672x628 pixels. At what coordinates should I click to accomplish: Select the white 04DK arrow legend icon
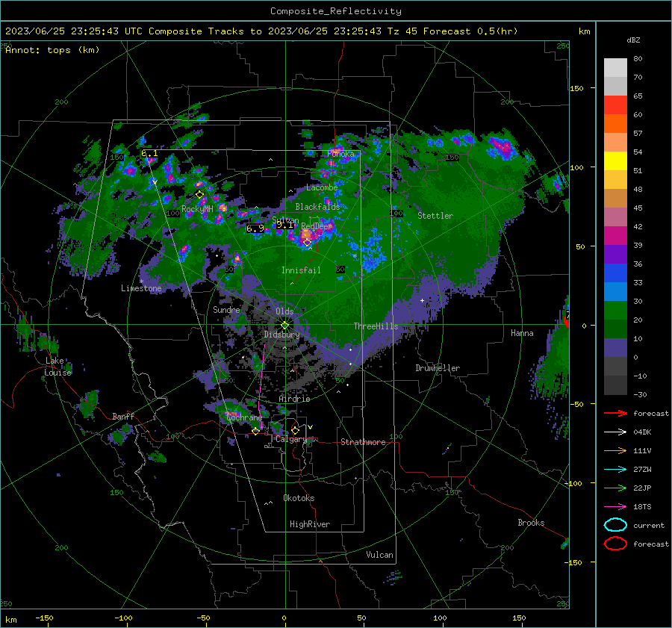pos(615,432)
